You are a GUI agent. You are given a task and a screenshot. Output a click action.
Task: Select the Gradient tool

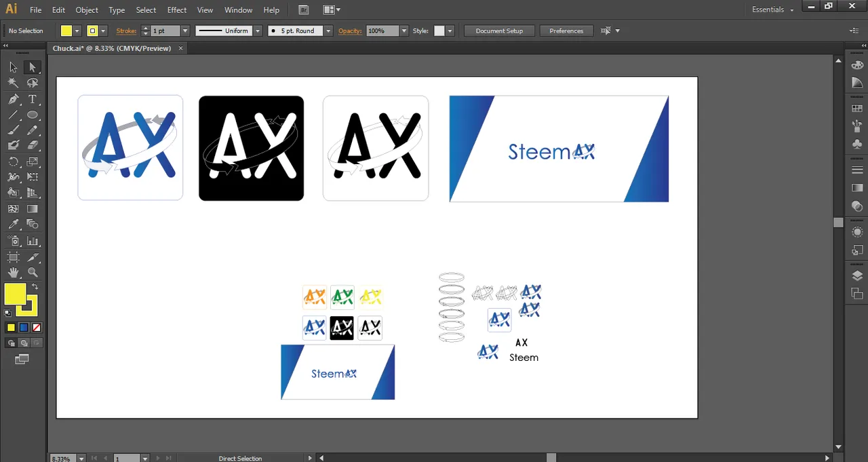point(32,209)
